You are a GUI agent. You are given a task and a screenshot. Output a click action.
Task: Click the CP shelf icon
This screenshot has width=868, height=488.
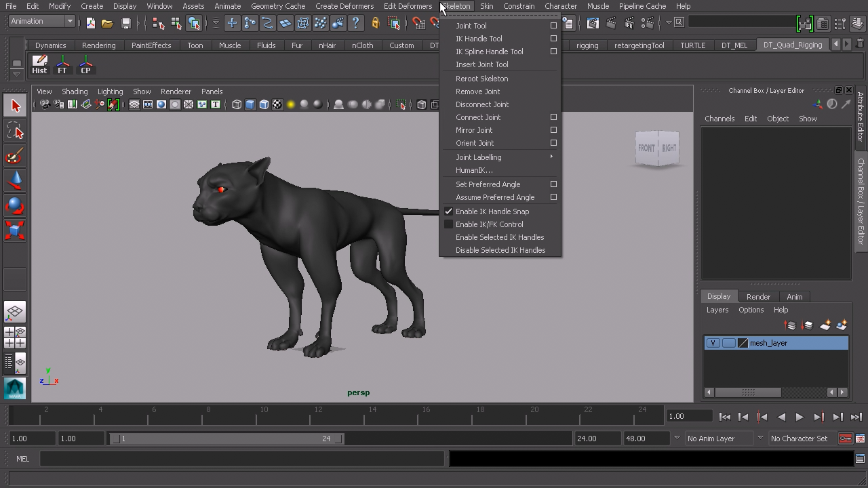[x=85, y=65]
